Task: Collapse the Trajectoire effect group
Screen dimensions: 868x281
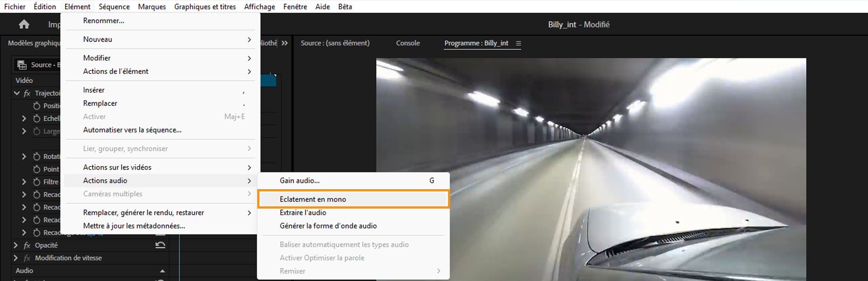Action: [17, 93]
